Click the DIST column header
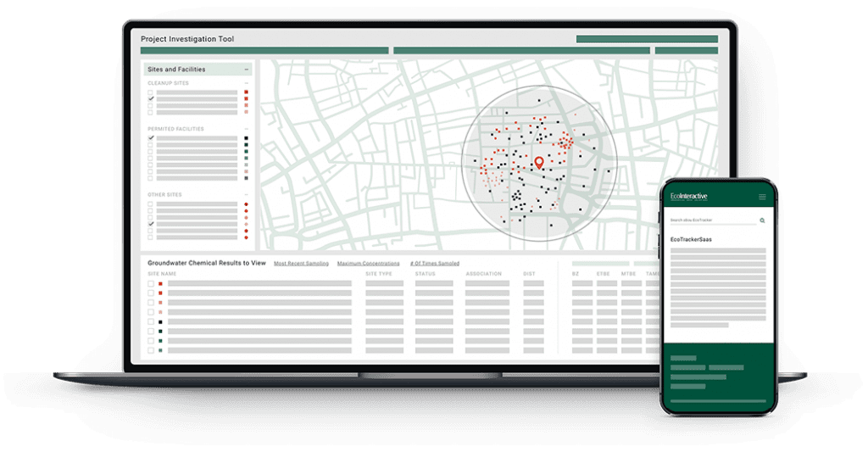 point(529,274)
